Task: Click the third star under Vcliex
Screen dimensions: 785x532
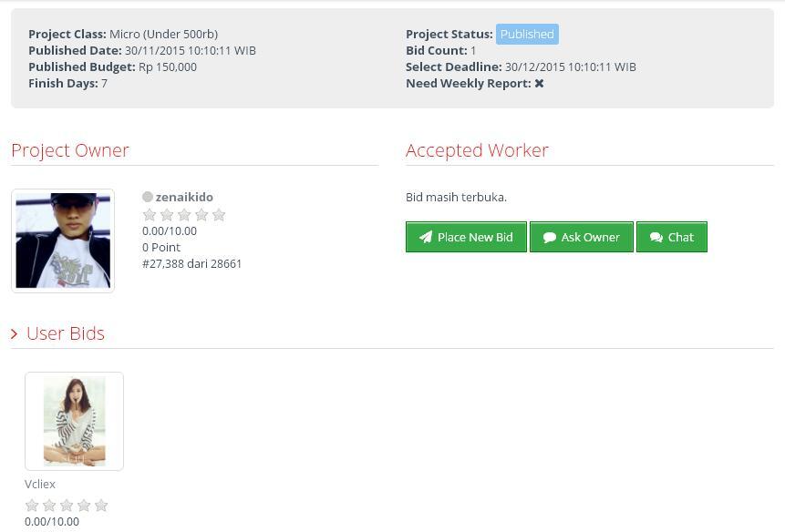Action: pyautogui.click(x=67, y=505)
